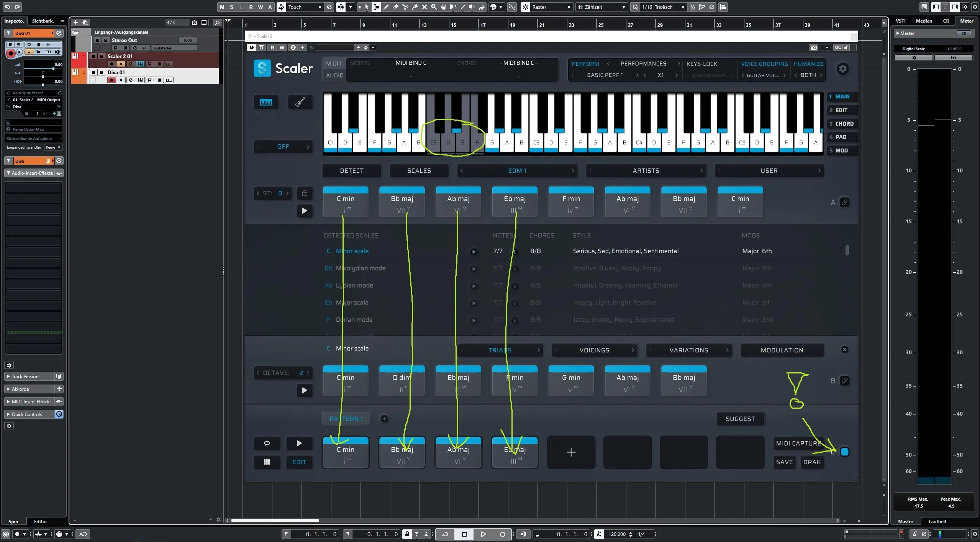Add a new pattern with the plus icon
The width and height of the screenshot is (980, 542).
[x=384, y=419]
